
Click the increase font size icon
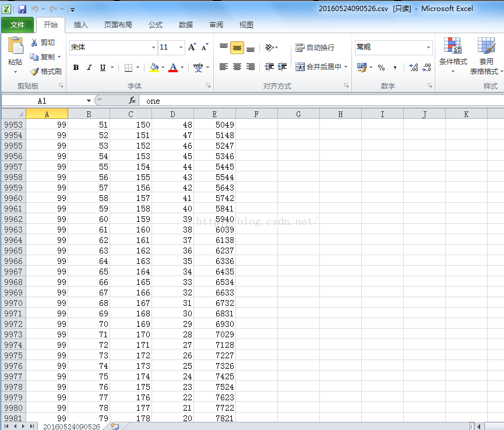coord(192,47)
